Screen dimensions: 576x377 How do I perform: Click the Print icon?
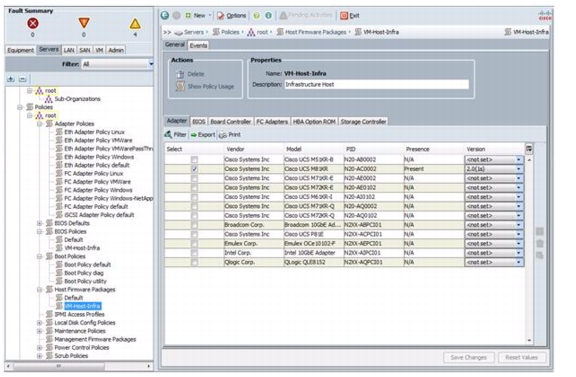[x=223, y=135]
